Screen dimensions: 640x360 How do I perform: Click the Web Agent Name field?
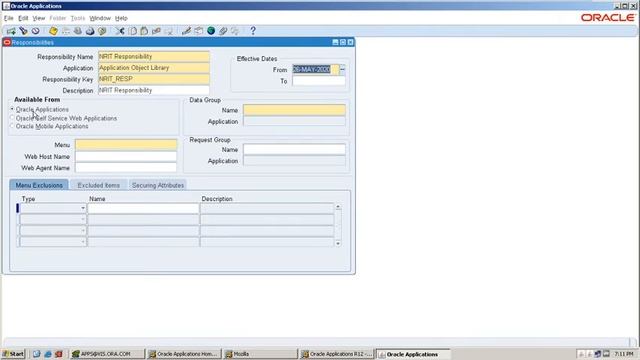point(126,167)
